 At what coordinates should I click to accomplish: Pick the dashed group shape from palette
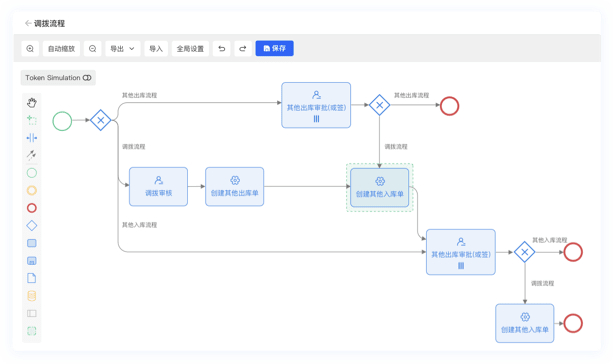pyautogui.click(x=32, y=331)
